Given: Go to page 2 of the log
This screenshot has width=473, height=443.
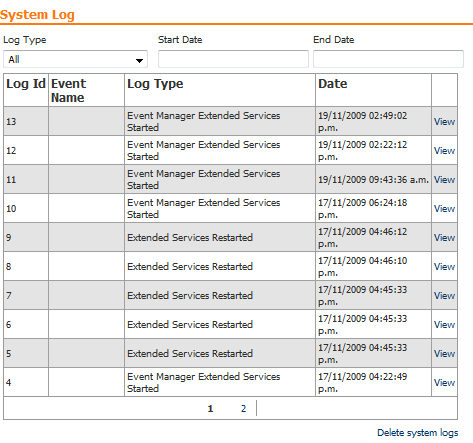Looking at the screenshot, I should pos(244,408).
